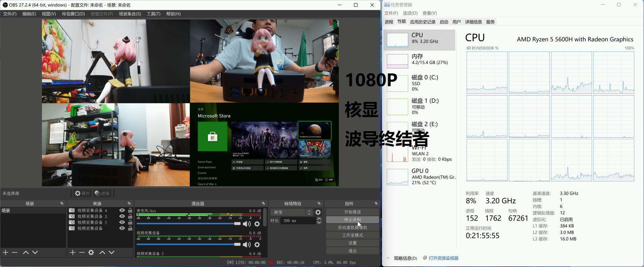Click the 视频采集设备 volume slider handle
644x267 pixels.
point(237,244)
